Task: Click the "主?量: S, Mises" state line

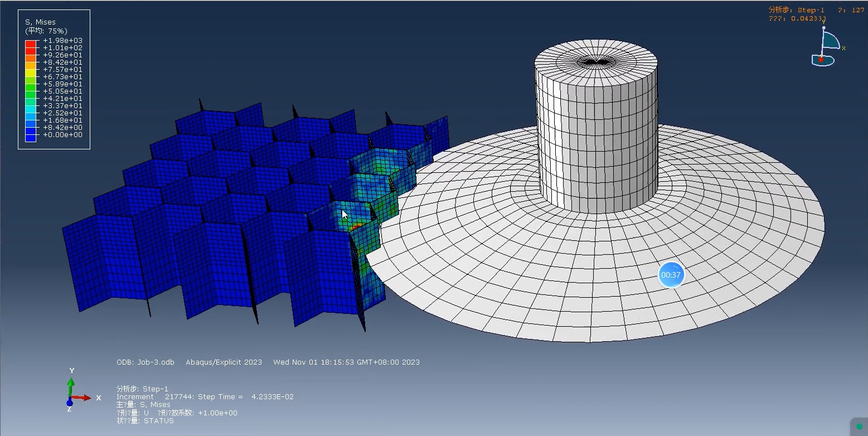Action: [143, 405]
